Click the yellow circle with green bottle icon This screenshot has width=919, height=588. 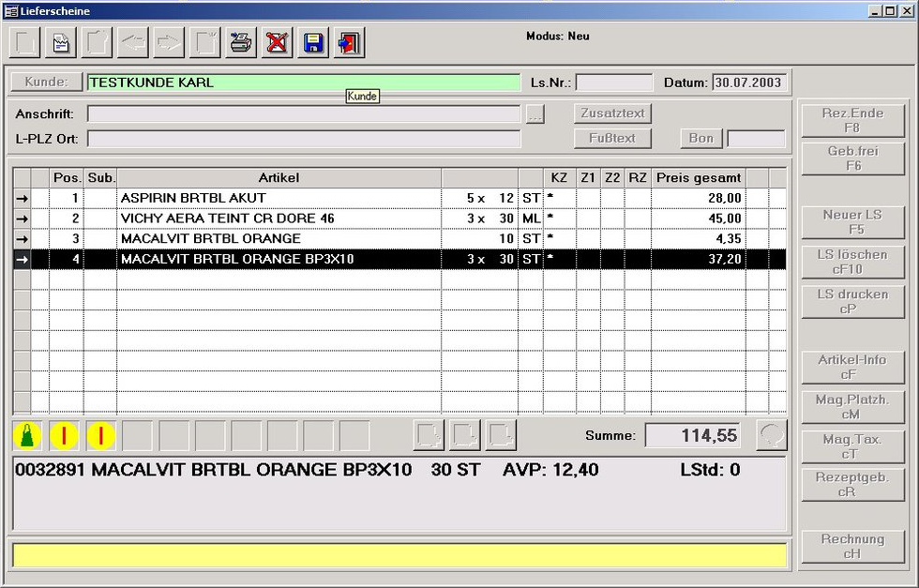click(x=27, y=435)
